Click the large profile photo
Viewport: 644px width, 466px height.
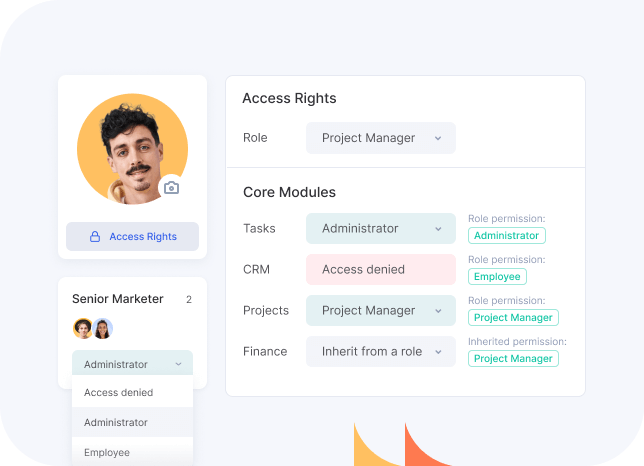[132, 150]
